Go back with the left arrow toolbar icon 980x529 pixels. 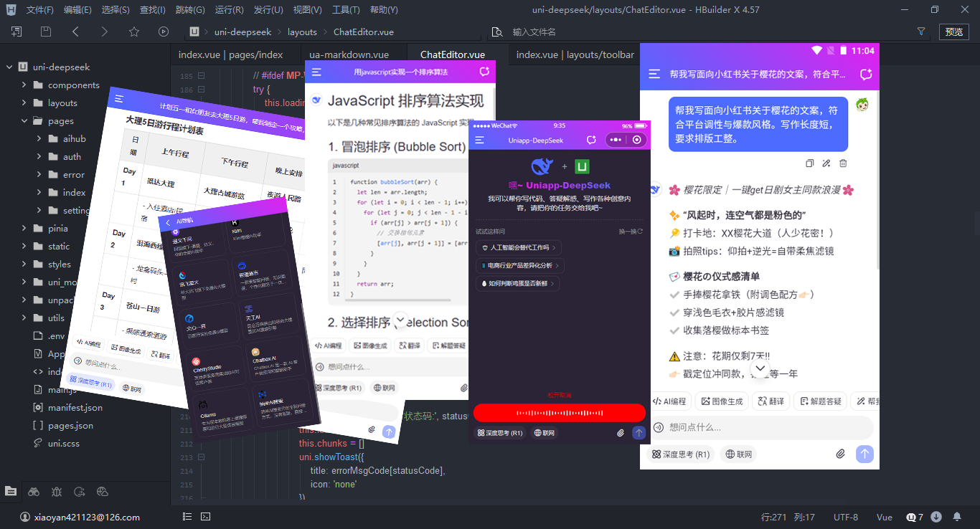click(x=75, y=32)
